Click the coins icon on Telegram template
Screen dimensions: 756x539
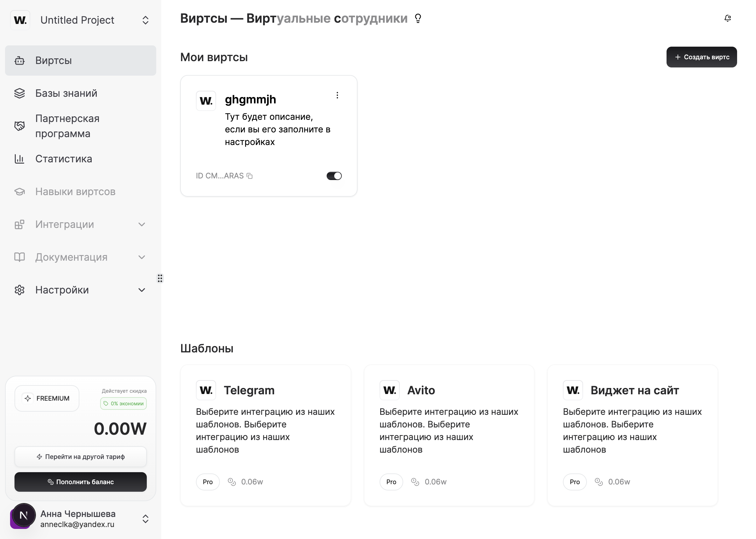[232, 482]
